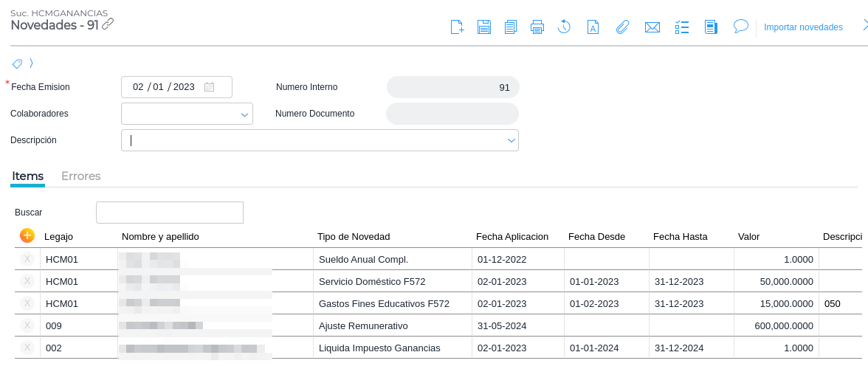Open comments with the speech bubble icon
Image resolution: width=868 pixels, height=369 pixels.
click(x=741, y=27)
